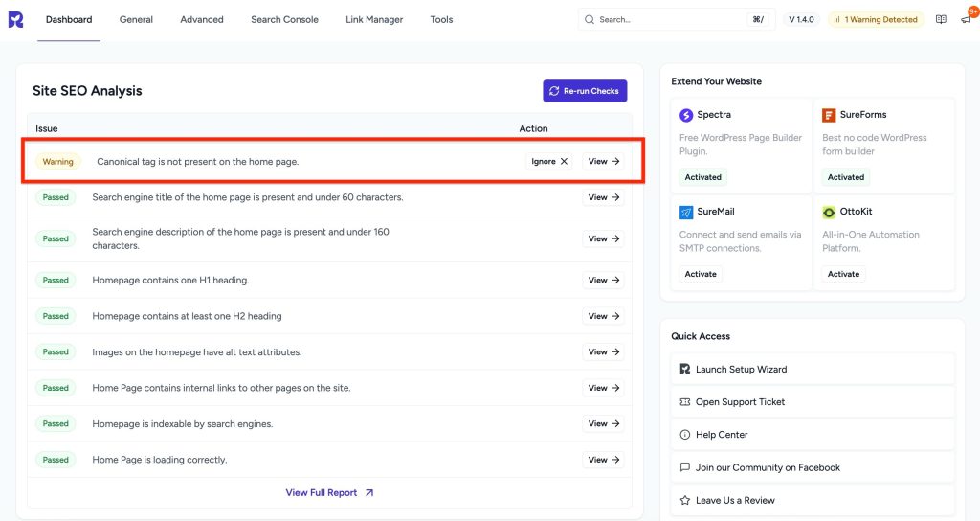
Task: Ignore the canonical tag warning
Action: pos(550,162)
